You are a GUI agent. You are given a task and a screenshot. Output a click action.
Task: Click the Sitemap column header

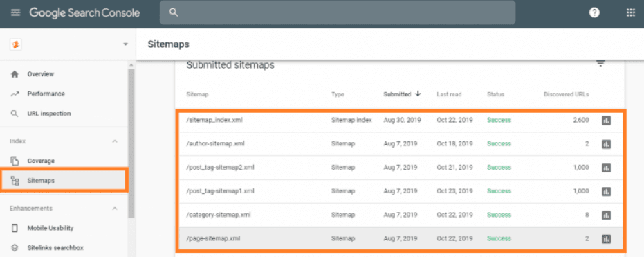coord(198,94)
